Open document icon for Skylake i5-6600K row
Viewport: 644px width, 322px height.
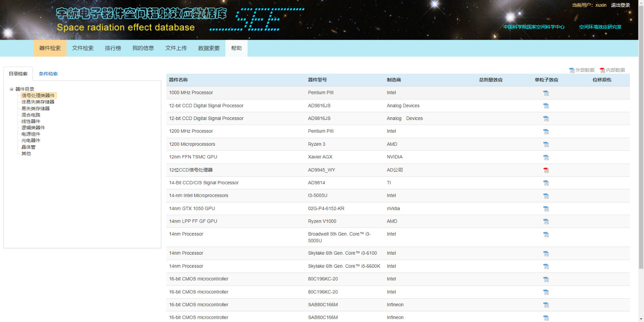click(546, 267)
